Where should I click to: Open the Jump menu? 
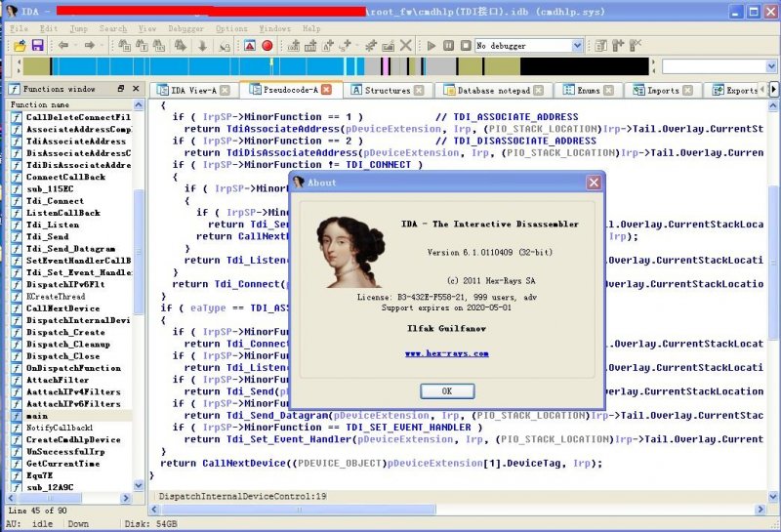click(x=79, y=28)
